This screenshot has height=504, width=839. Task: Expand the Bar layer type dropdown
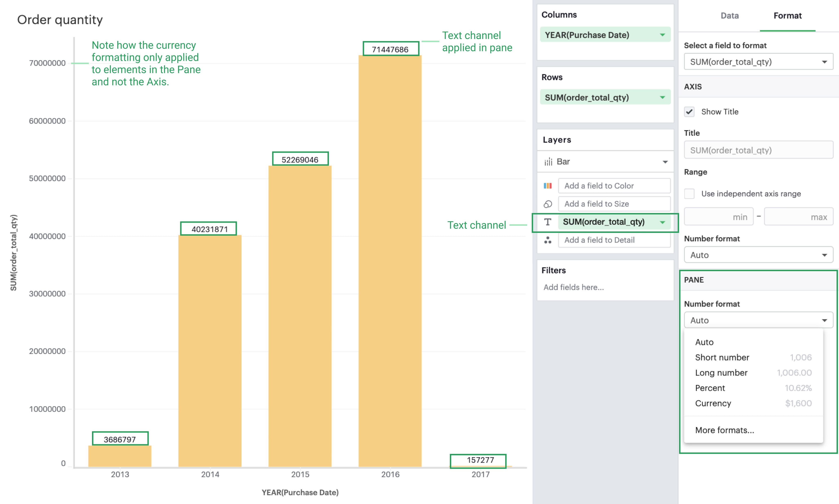pos(665,162)
